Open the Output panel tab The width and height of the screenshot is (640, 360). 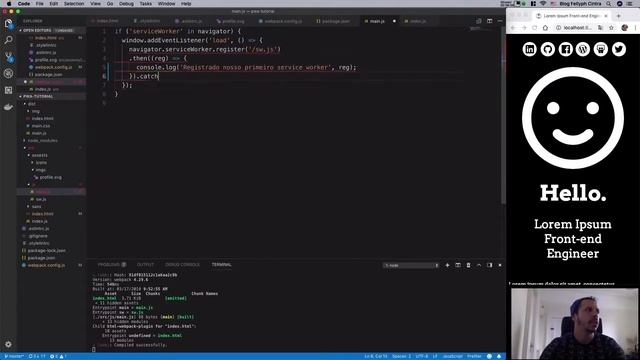click(145, 265)
